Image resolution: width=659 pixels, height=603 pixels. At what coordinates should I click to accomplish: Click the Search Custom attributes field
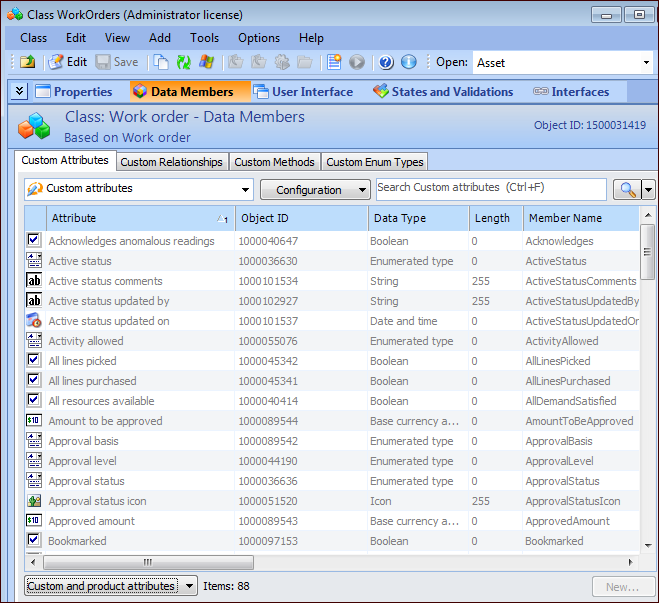coord(490,189)
